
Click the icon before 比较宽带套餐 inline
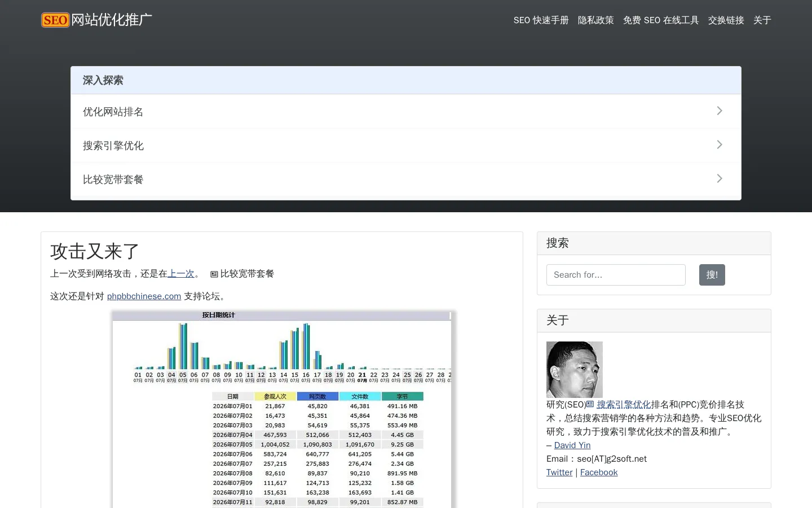tap(214, 274)
